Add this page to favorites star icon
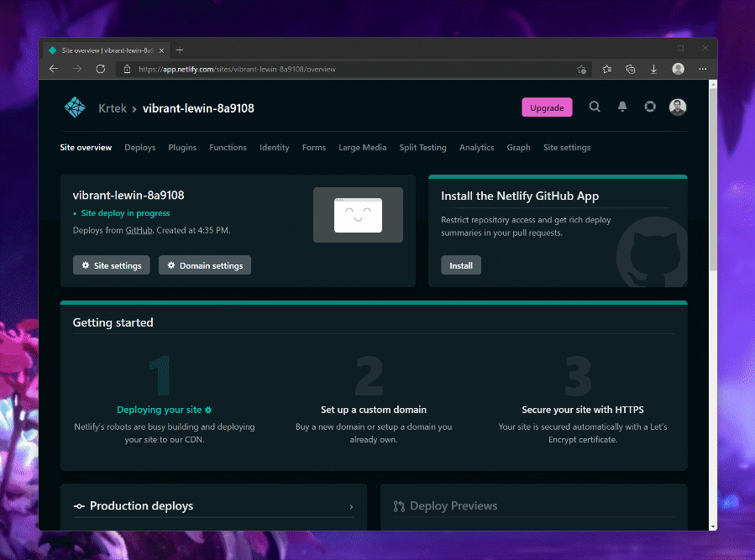The width and height of the screenshot is (755, 560). [x=581, y=70]
